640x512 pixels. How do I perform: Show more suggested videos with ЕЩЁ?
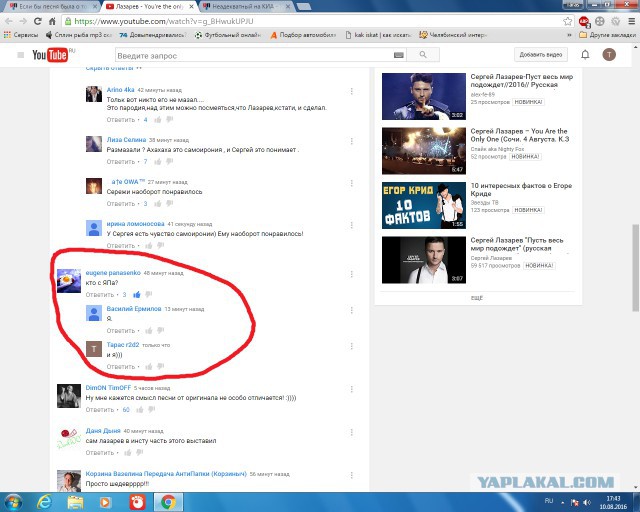[477, 298]
